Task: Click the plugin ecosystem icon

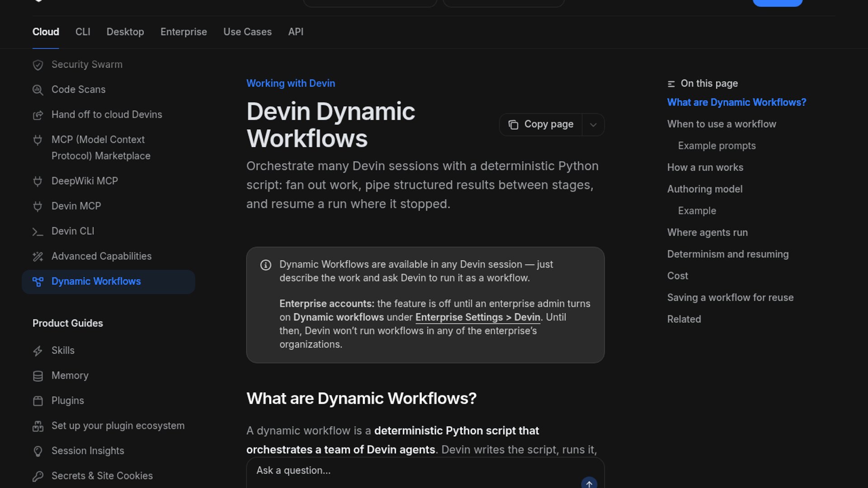Action: 38,426
